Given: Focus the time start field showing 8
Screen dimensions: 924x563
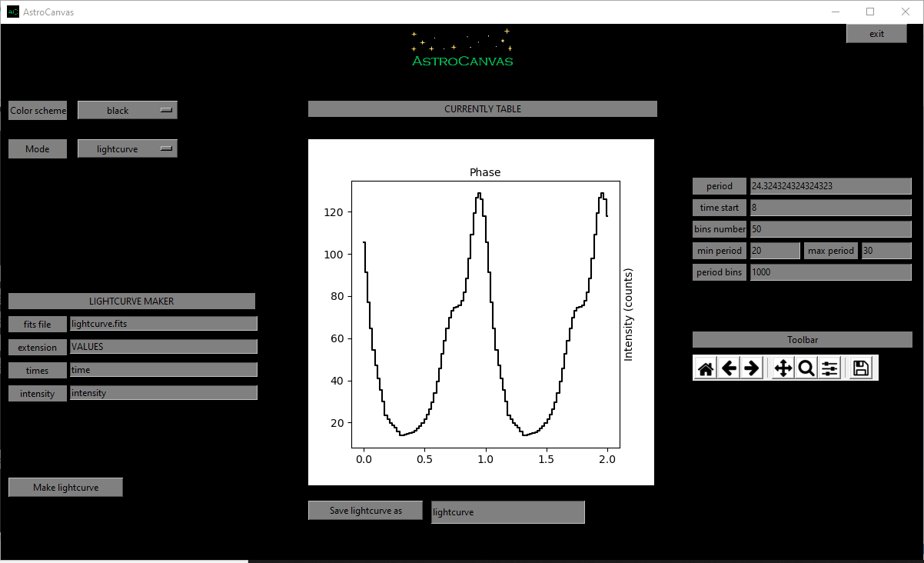Looking at the screenshot, I should click(x=830, y=207).
